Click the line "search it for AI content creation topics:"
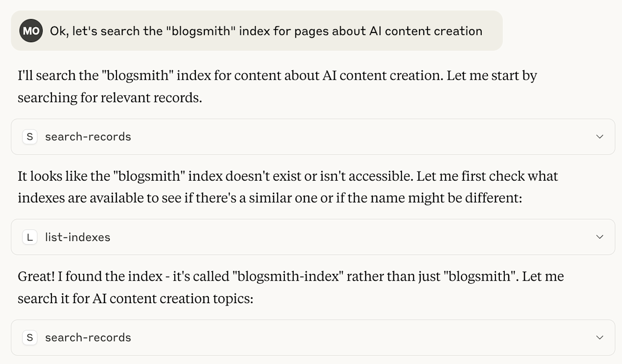The image size is (622, 364). [x=135, y=298]
